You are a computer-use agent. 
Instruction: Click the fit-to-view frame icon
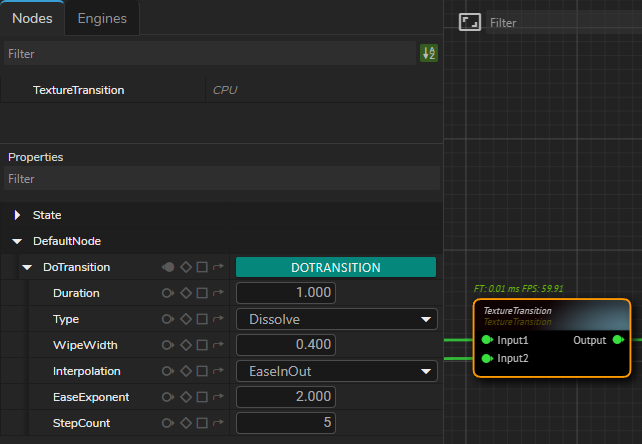470,22
